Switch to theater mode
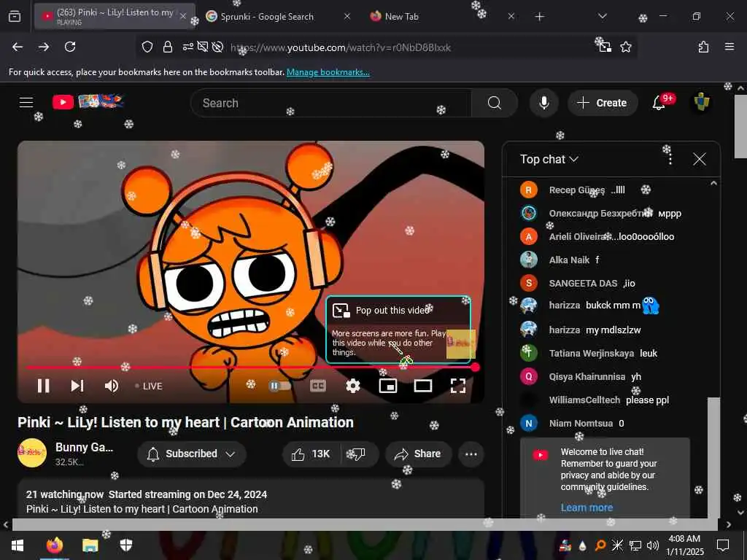Image resolution: width=747 pixels, height=560 pixels. [x=423, y=386]
